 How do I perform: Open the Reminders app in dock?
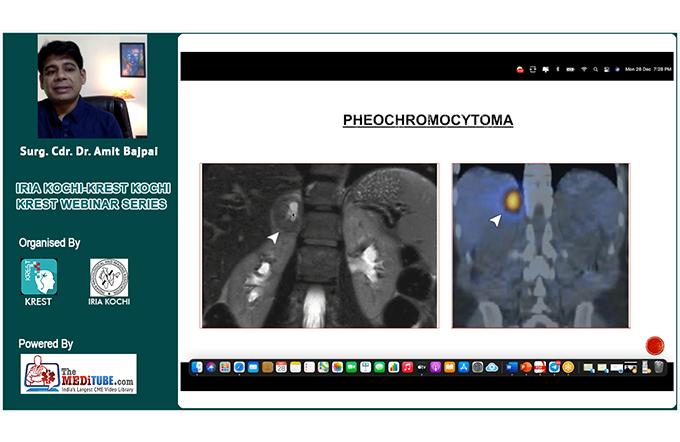(309, 367)
